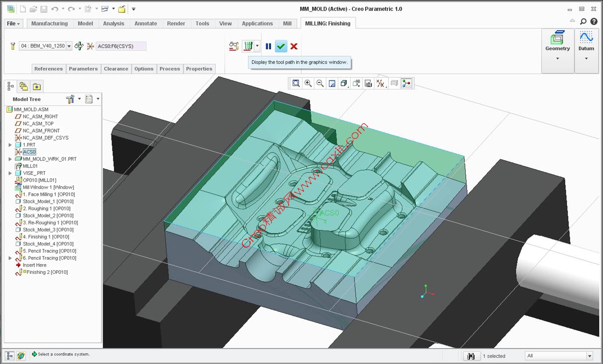Open the Datum Display Filters icon
The width and height of the screenshot is (603, 364).
tap(380, 83)
